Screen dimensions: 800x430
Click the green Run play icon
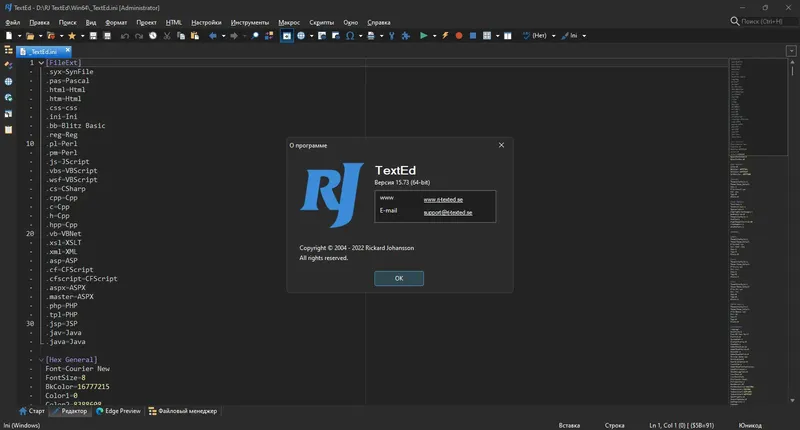pos(423,36)
